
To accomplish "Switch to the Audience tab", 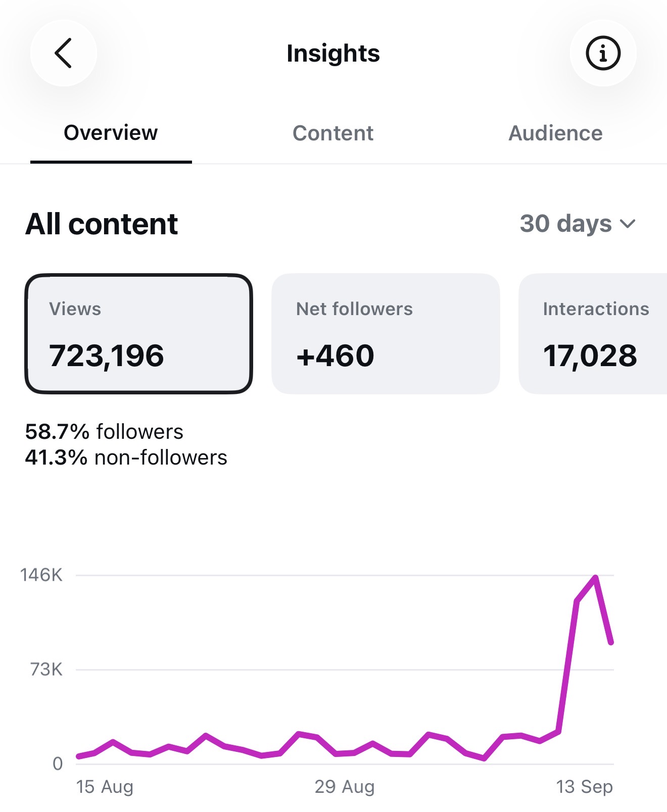I will point(555,133).
